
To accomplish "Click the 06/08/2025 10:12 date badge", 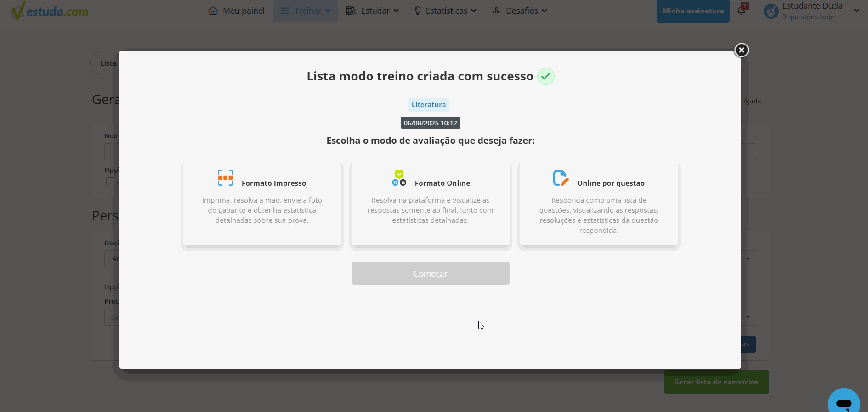I will click(x=431, y=123).
